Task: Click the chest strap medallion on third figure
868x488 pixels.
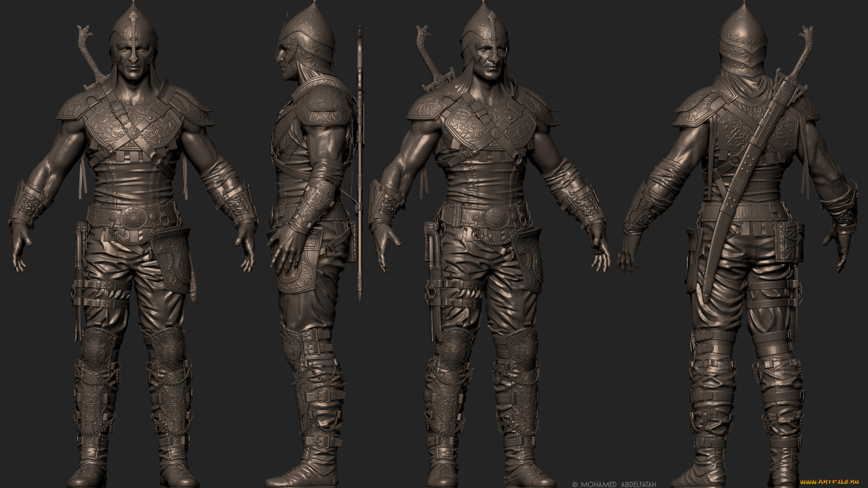Action: [495, 133]
